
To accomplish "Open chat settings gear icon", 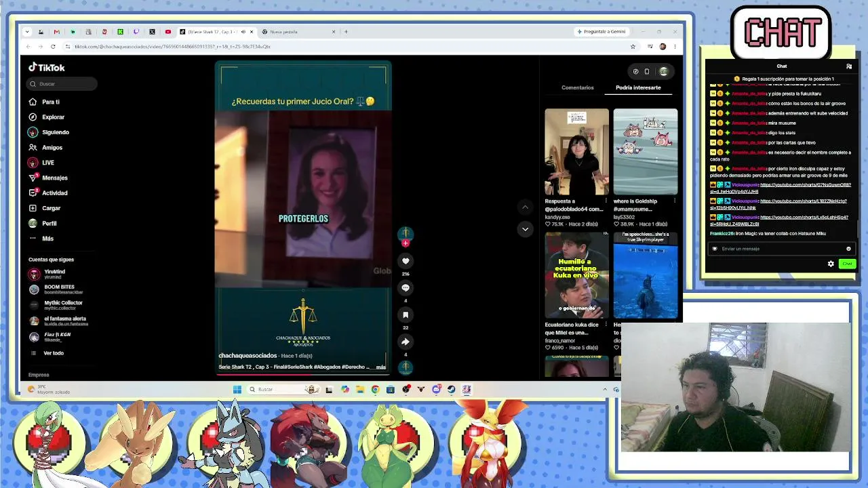I will pyautogui.click(x=831, y=264).
